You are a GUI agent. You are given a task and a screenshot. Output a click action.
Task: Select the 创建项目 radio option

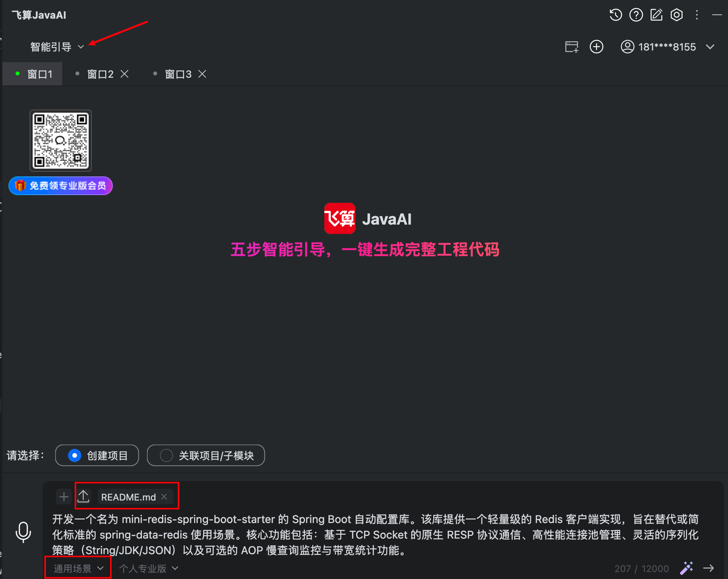[x=97, y=455]
